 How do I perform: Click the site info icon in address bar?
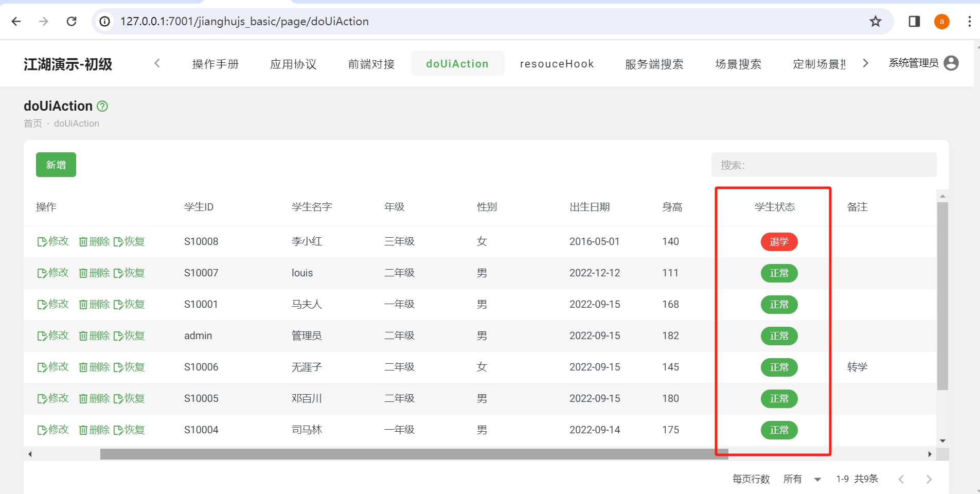(x=104, y=21)
